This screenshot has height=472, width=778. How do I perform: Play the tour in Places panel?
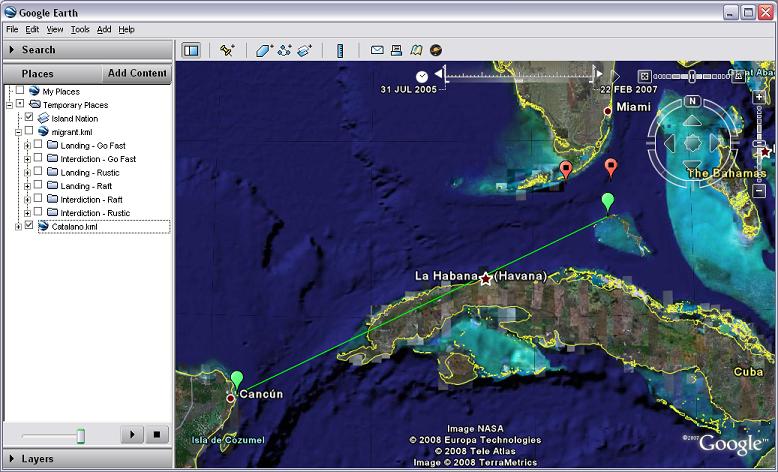132,434
